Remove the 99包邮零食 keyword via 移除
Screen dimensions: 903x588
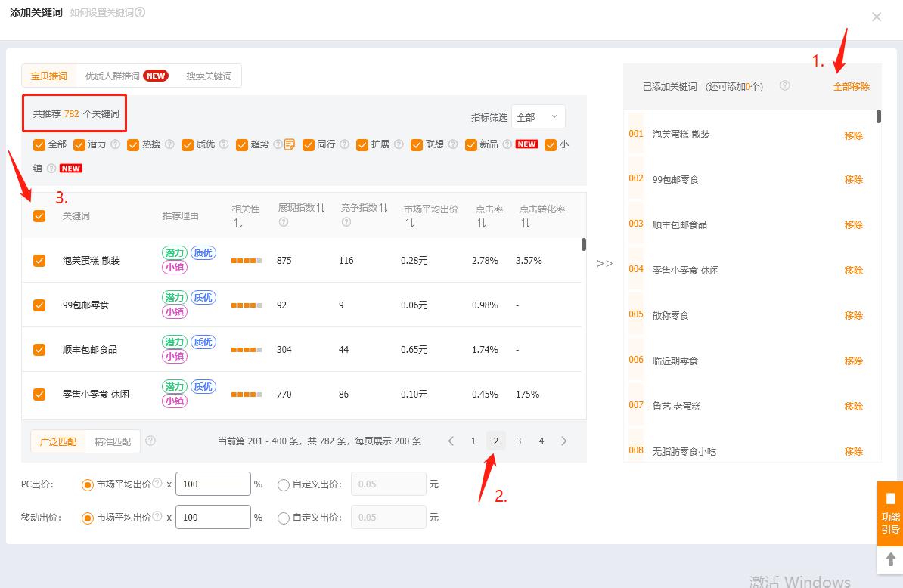click(854, 179)
